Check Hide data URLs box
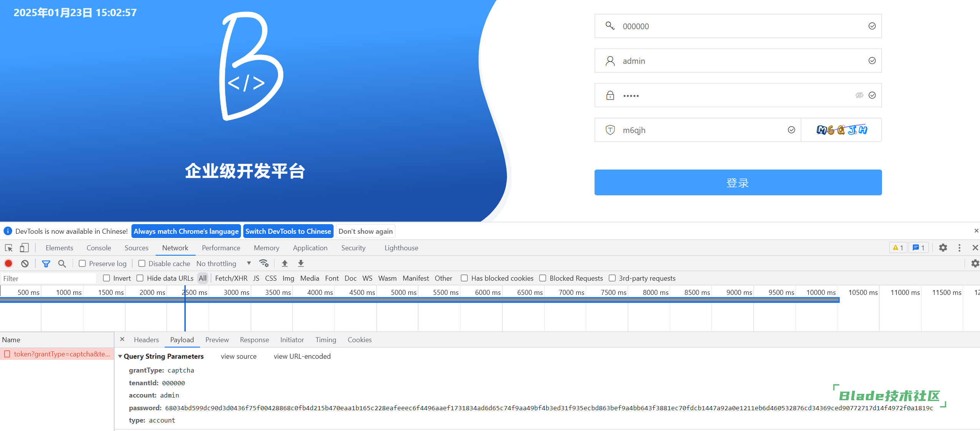The height and width of the screenshot is (431, 980). tap(140, 278)
